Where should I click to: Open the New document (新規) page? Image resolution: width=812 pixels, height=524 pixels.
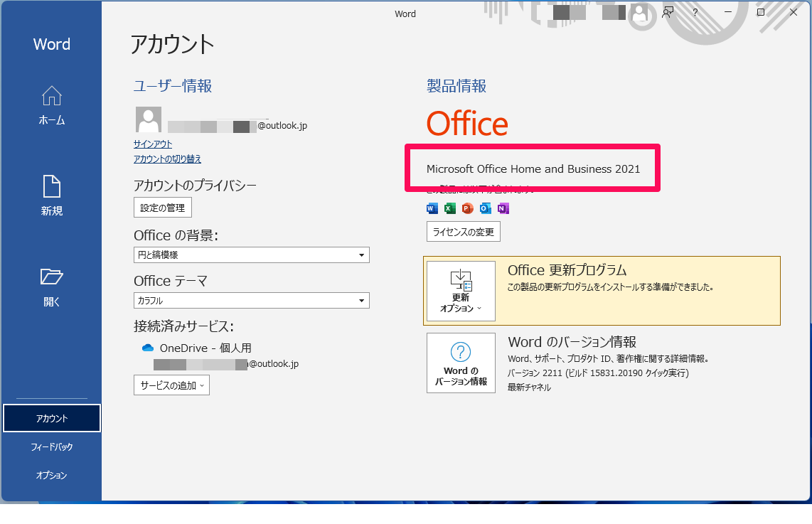click(x=52, y=196)
